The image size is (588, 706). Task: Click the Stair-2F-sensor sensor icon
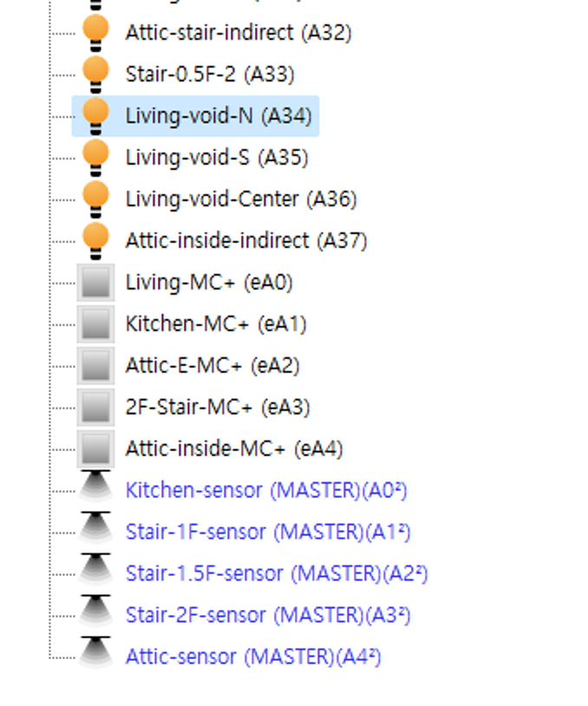click(x=95, y=615)
